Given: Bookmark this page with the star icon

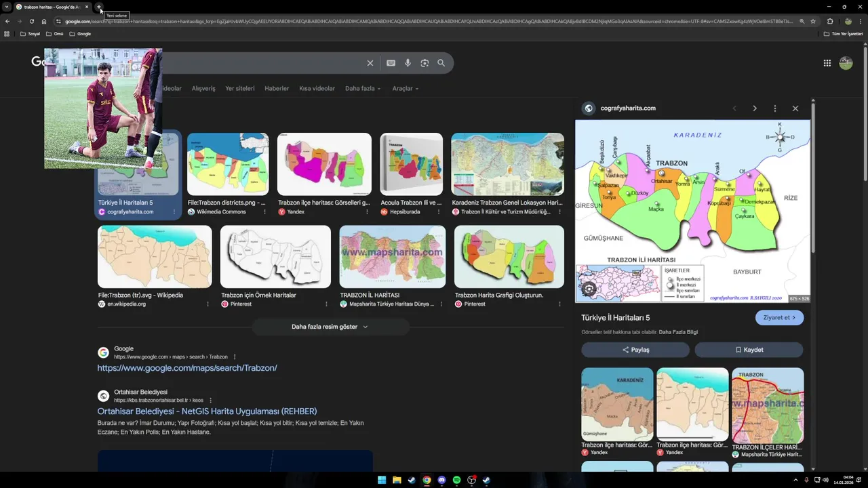Looking at the screenshot, I should coord(813,21).
